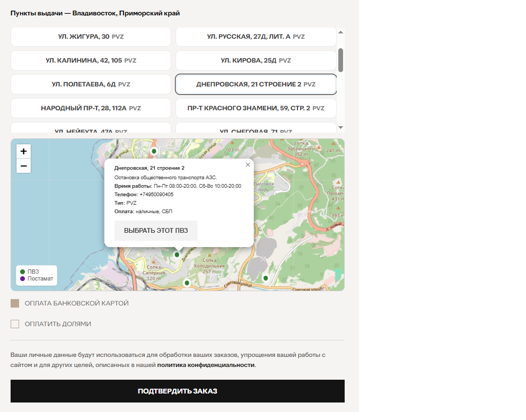526x420 pixels.
Task: Select pickup point Ул. Кирова, 25Д
Action: [x=256, y=60]
